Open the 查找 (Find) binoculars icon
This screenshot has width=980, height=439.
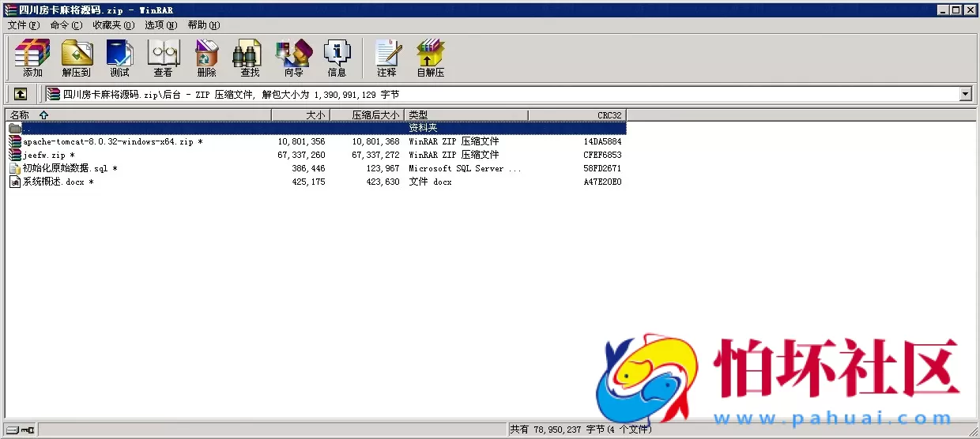coord(250,58)
